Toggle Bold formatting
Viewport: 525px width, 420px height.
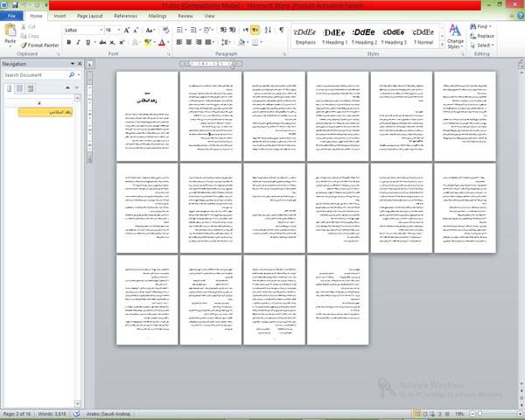[x=68, y=42]
